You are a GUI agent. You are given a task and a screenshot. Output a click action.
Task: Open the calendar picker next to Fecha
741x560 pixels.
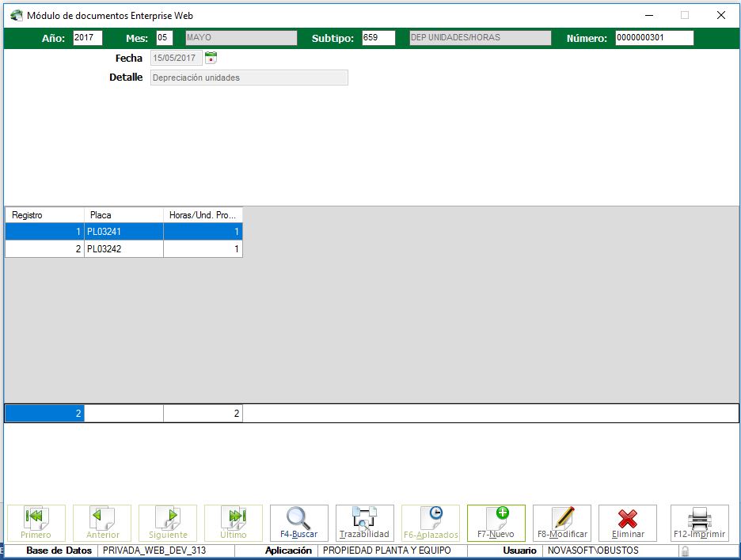pos(211,58)
